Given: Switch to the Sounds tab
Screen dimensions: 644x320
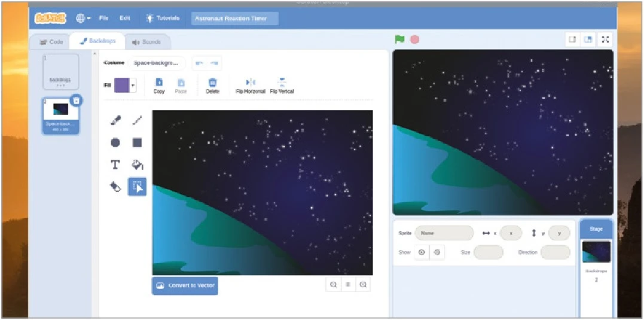Looking at the screenshot, I should 147,42.
